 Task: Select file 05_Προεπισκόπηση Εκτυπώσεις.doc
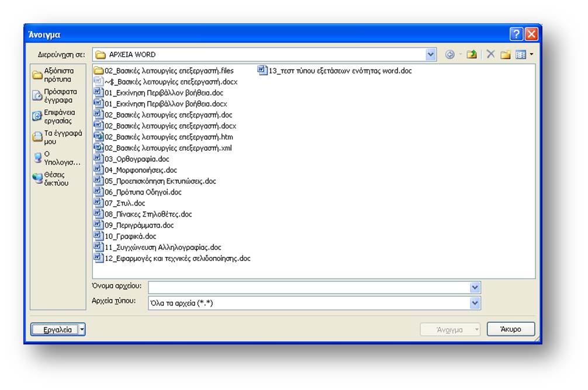point(155,181)
